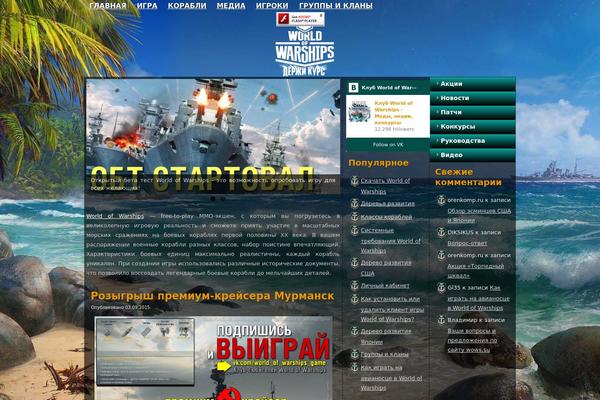Click the anchor icon beside 'DIKSIKUS к записи'
Image resolution: width=600 pixels, height=400 pixels.
441,232
